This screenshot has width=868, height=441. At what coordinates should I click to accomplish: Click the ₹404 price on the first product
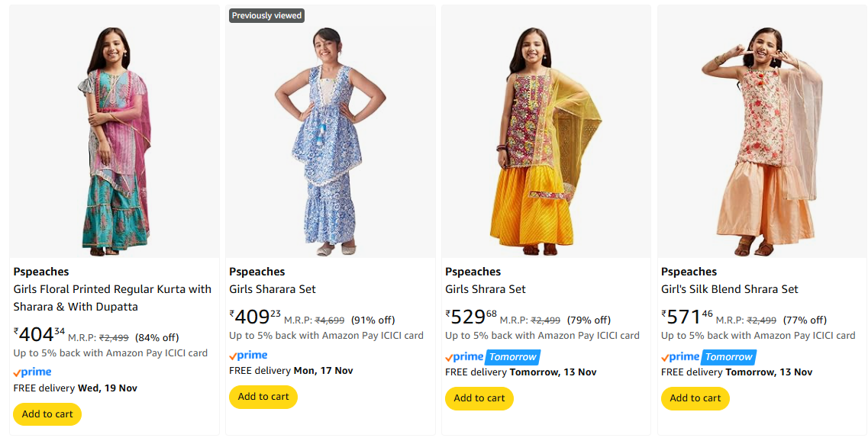click(x=39, y=335)
